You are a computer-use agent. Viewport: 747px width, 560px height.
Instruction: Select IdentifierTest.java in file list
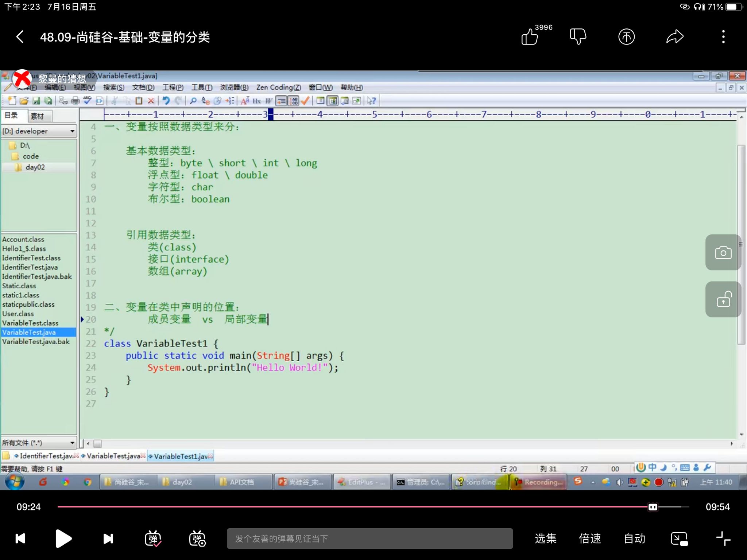pos(30,267)
